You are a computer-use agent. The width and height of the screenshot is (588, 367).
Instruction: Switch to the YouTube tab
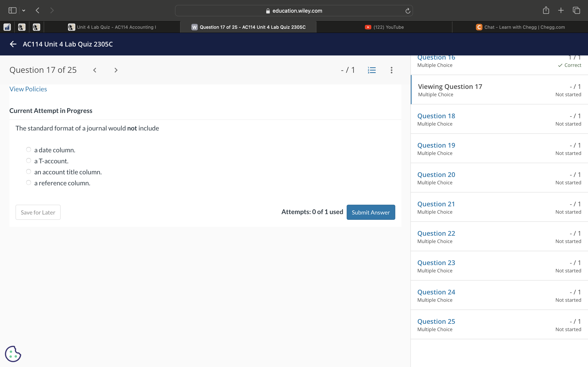[384, 27]
